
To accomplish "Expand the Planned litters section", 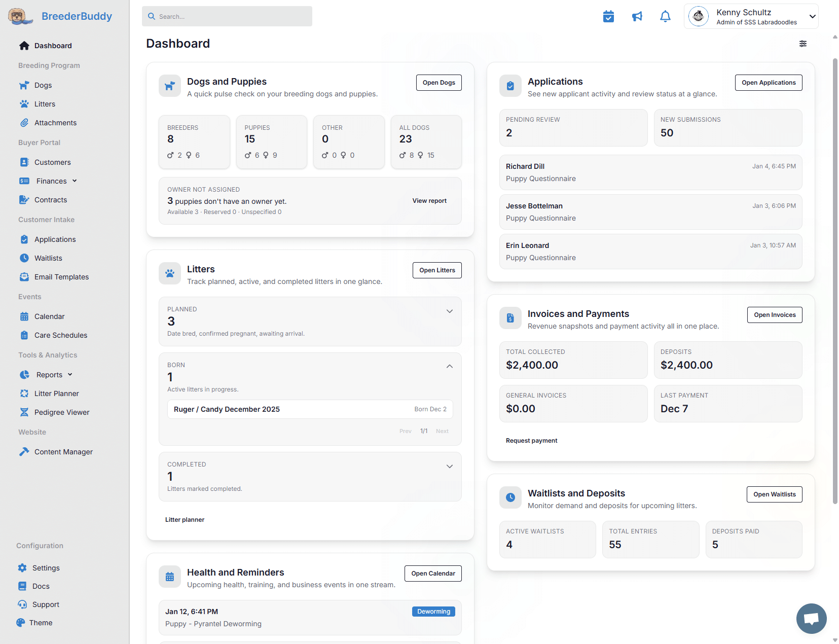I will 449,311.
